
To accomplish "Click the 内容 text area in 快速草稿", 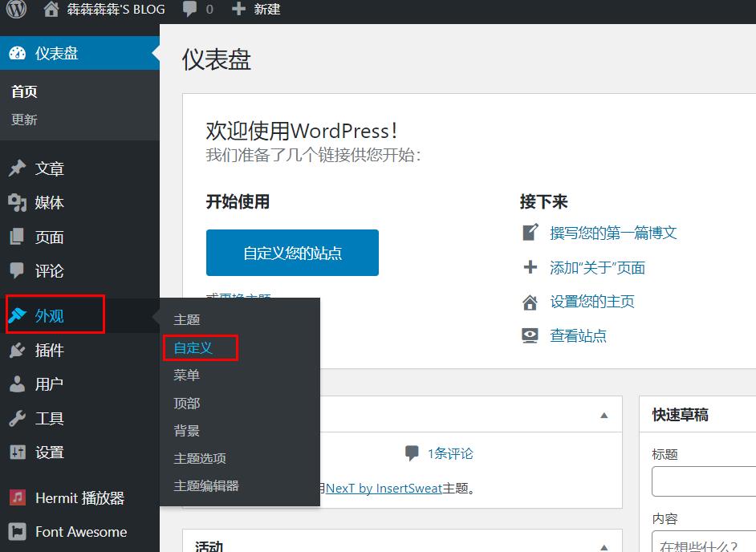I will [x=704, y=542].
